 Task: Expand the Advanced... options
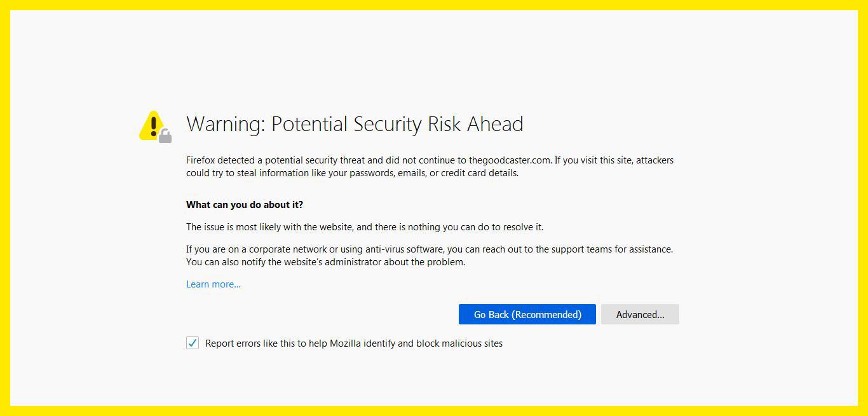640,314
